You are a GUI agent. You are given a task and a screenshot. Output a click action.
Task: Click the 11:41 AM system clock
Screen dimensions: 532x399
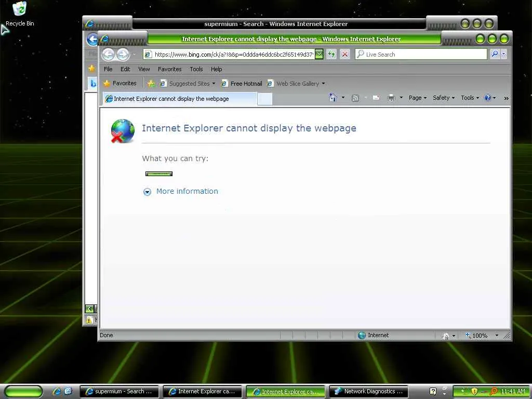tap(513, 392)
